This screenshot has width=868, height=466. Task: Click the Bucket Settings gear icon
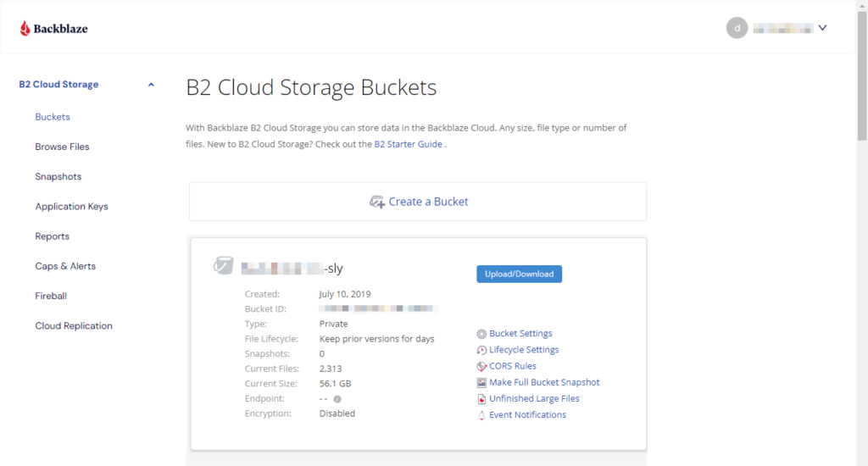(481, 334)
